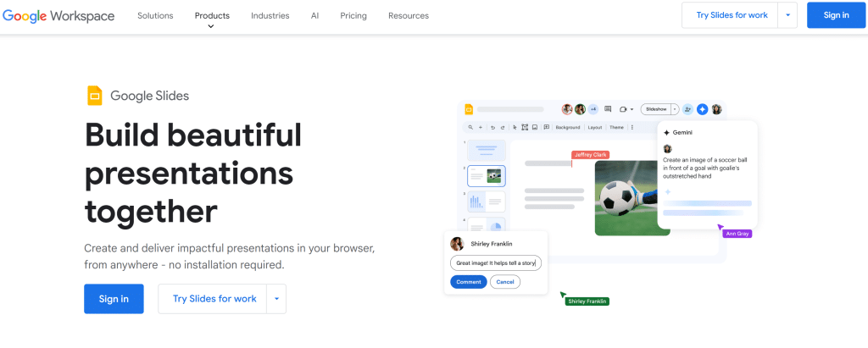Select slide 4 thumbnail with pie chart

point(487,224)
